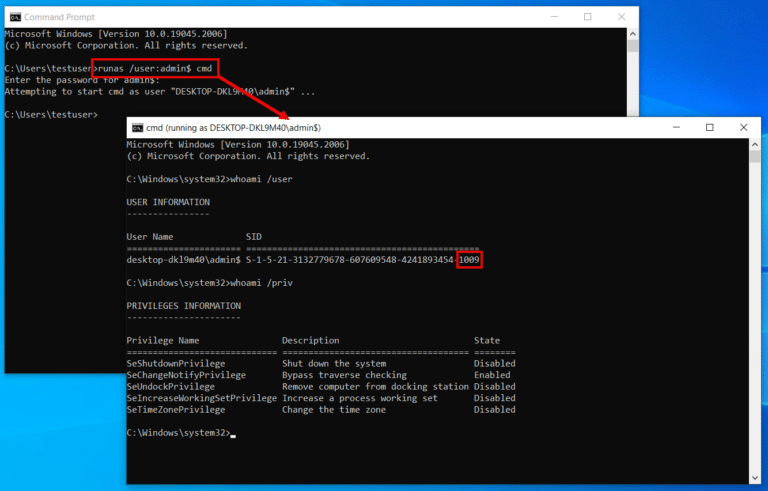Click the SID value ending in 1009
The height and width of the screenshot is (491, 768).
tap(362, 260)
